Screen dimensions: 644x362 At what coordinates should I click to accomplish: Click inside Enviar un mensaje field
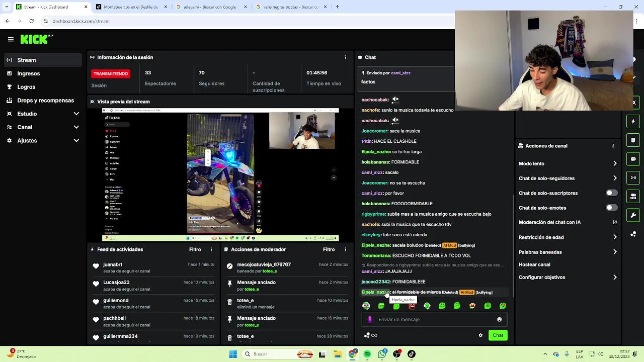tap(435, 319)
